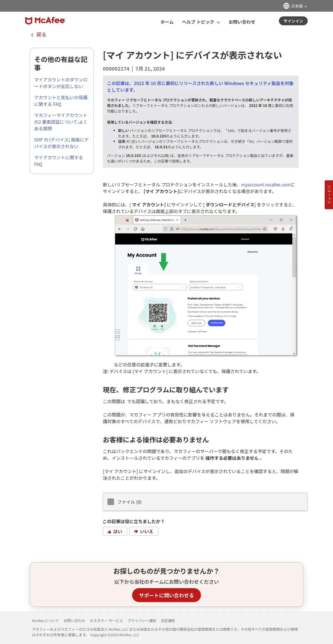Click thumbs-up icon on はい button
Image resolution: width=333 pixels, height=644 pixels.
[x=109, y=531]
